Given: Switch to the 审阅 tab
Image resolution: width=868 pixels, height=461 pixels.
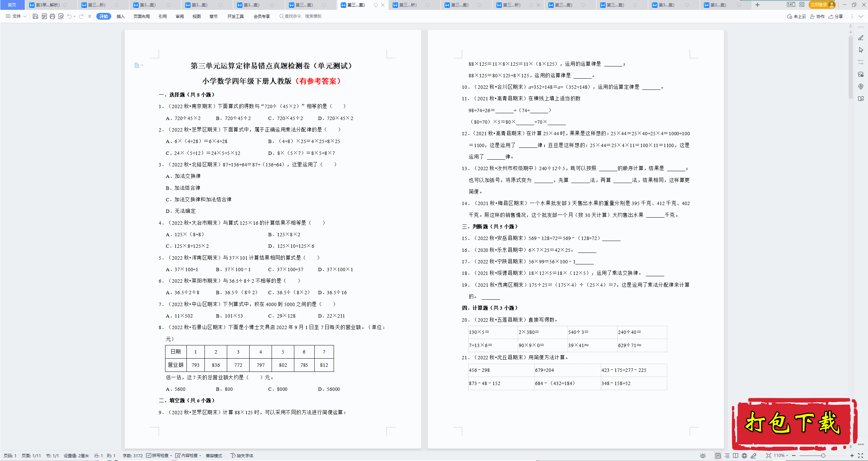Looking at the screenshot, I should (180, 16).
